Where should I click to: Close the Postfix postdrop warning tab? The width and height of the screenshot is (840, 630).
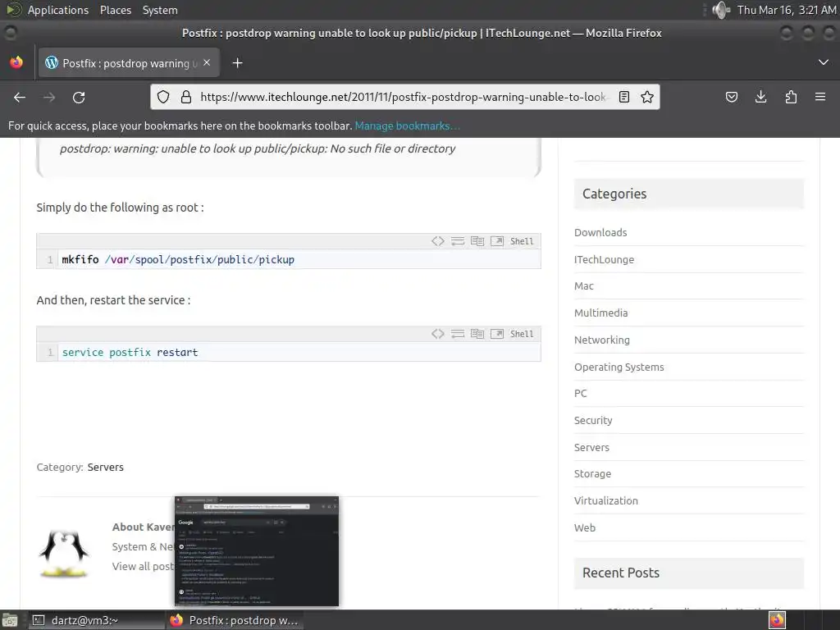[207, 62]
